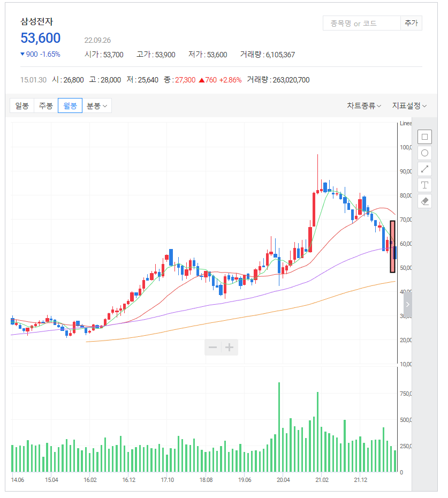This screenshot has height=498, width=448.
Task: Click the 21.12 date axis label
Action: (x=361, y=480)
